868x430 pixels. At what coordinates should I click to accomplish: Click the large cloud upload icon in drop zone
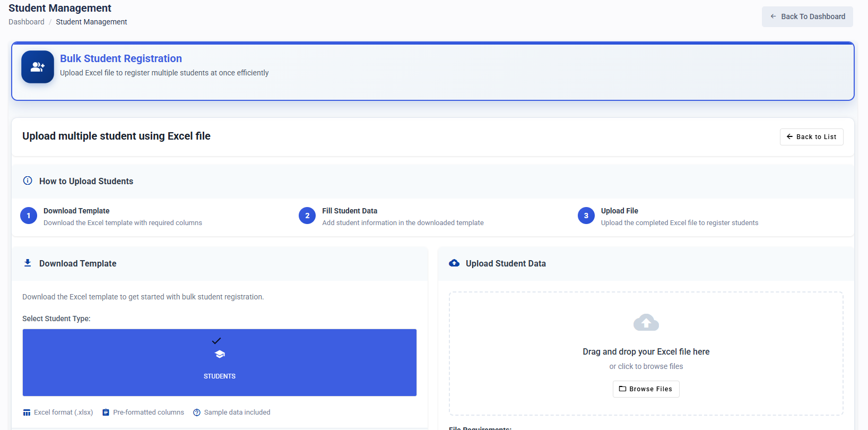(x=646, y=322)
